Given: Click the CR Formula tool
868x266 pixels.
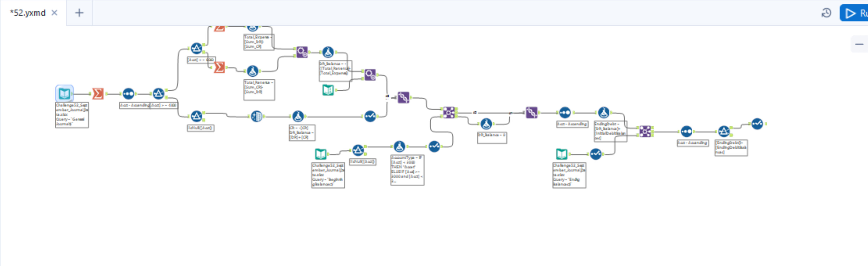Looking at the screenshot, I should [298, 116].
